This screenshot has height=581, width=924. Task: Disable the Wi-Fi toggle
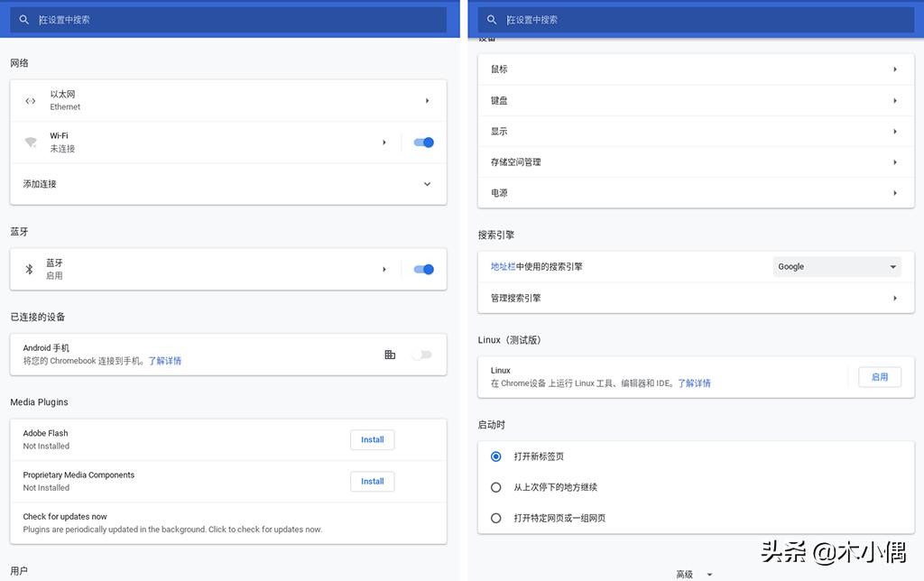[422, 142]
